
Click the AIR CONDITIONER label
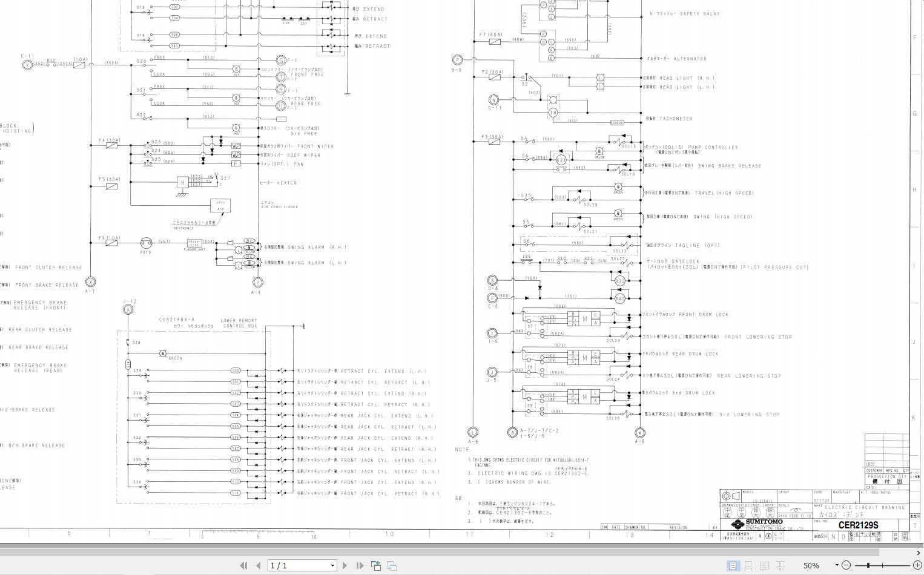pyautogui.click(x=279, y=207)
